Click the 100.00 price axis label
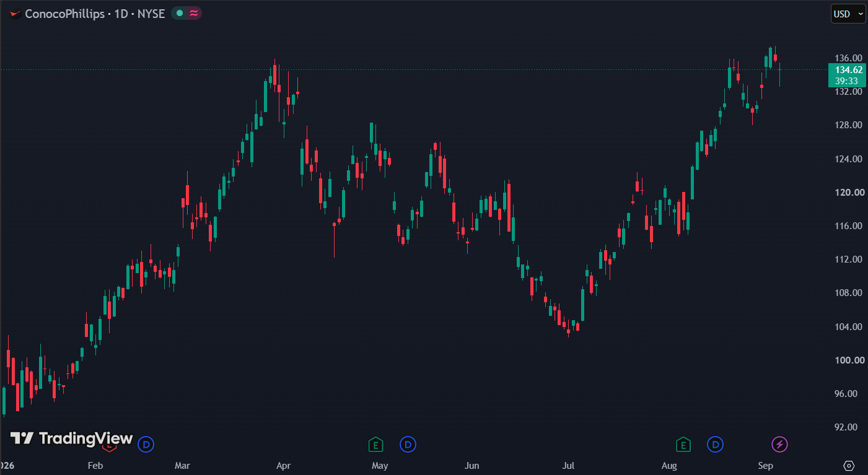868x475 pixels. pyautogui.click(x=849, y=360)
